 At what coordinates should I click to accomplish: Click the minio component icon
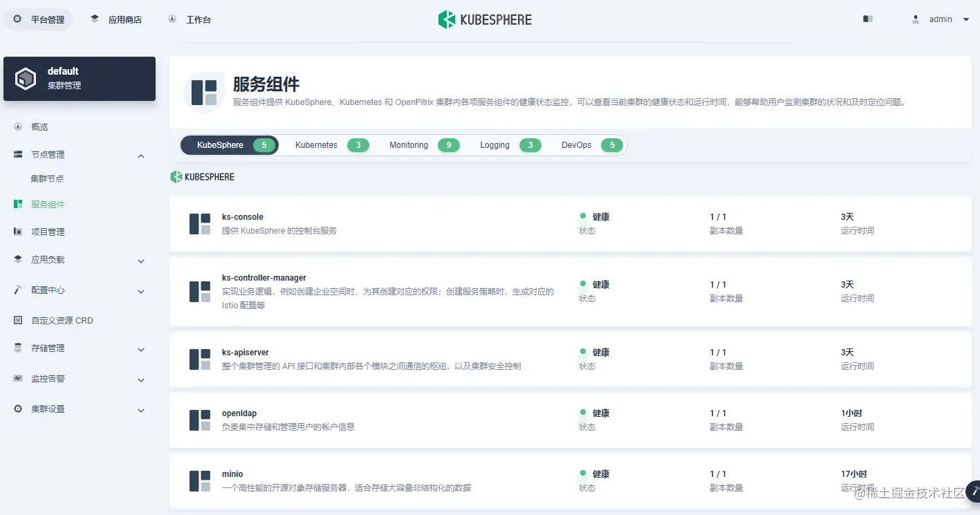click(x=200, y=481)
